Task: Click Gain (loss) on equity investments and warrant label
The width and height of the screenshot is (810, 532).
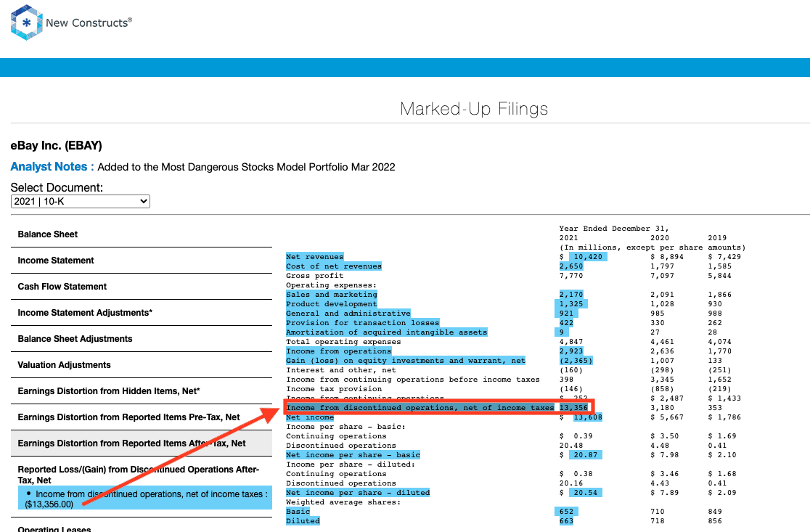Action: point(406,361)
